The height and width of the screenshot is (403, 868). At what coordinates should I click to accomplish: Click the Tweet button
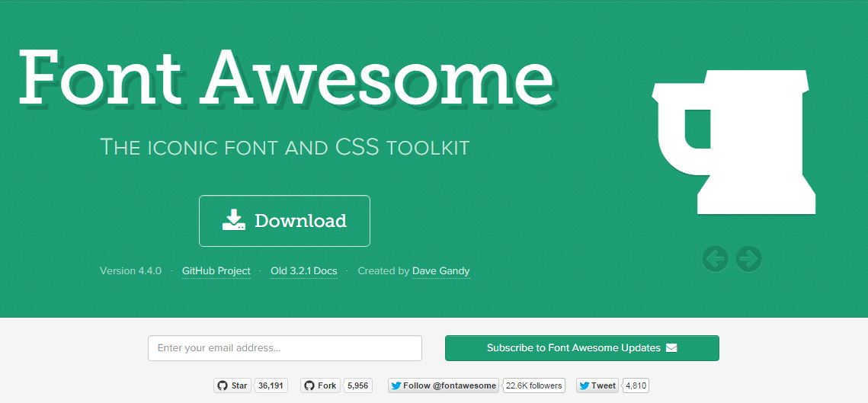pyautogui.click(x=597, y=385)
